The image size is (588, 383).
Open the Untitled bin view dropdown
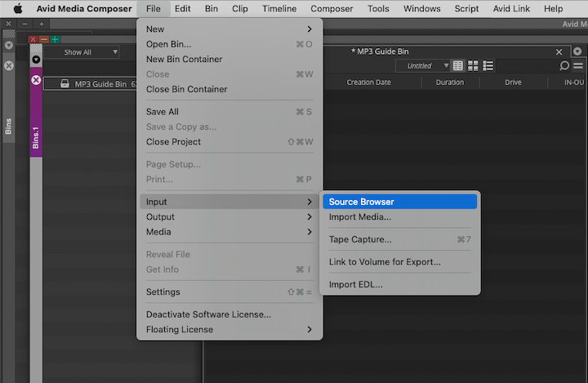point(422,66)
